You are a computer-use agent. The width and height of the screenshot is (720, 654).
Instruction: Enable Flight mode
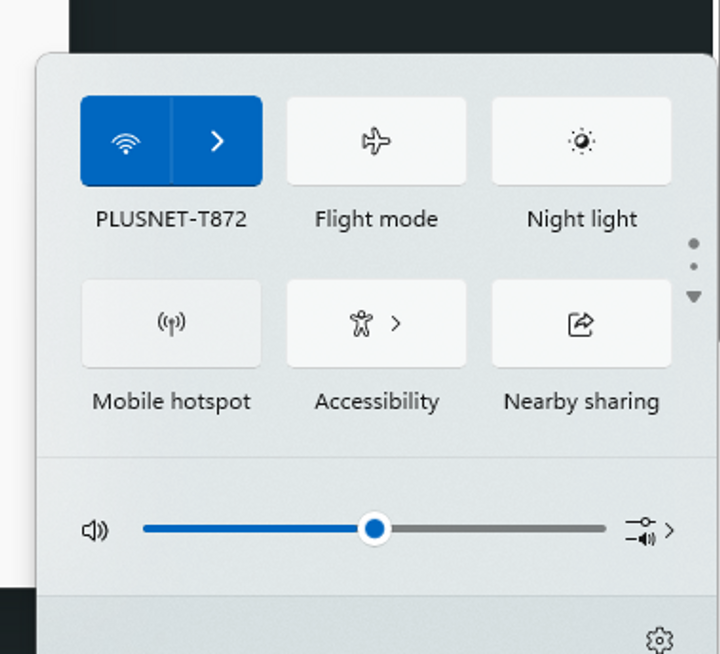tap(377, 141)
